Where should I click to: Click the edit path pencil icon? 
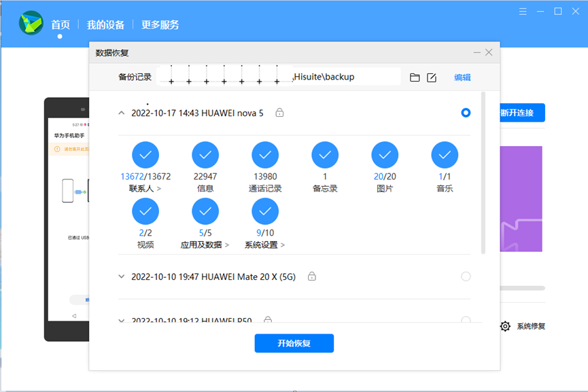point(432,77)
